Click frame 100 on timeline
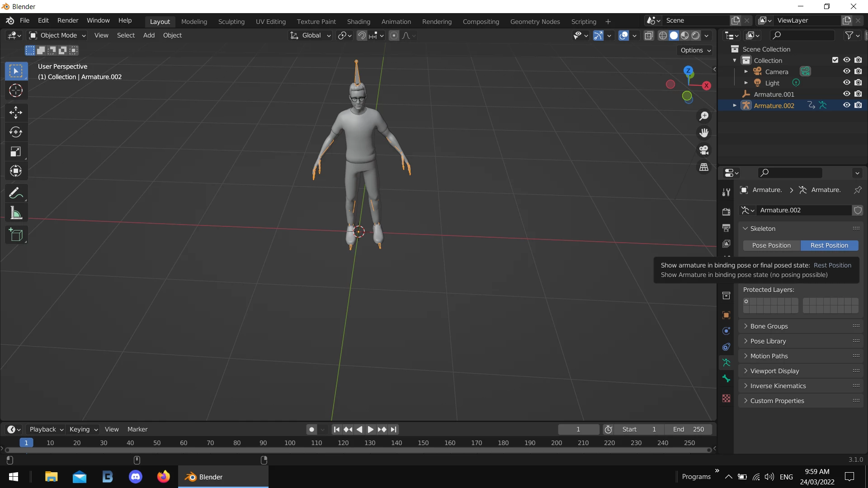 tap(290, 443)
